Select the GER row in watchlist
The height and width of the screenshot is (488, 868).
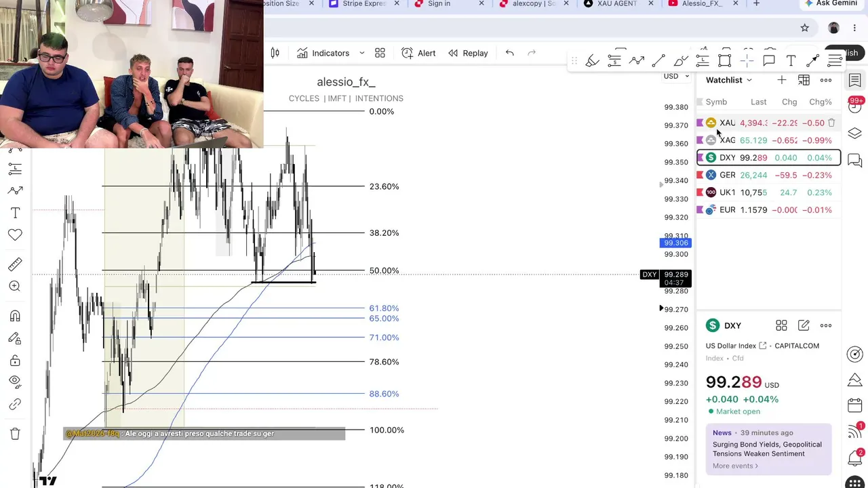tap(769, 175)
